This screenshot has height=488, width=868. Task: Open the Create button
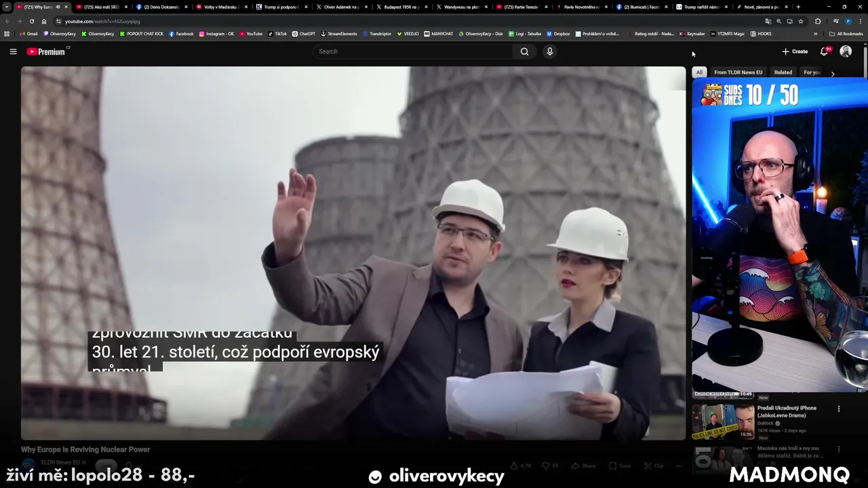point(795,52)
